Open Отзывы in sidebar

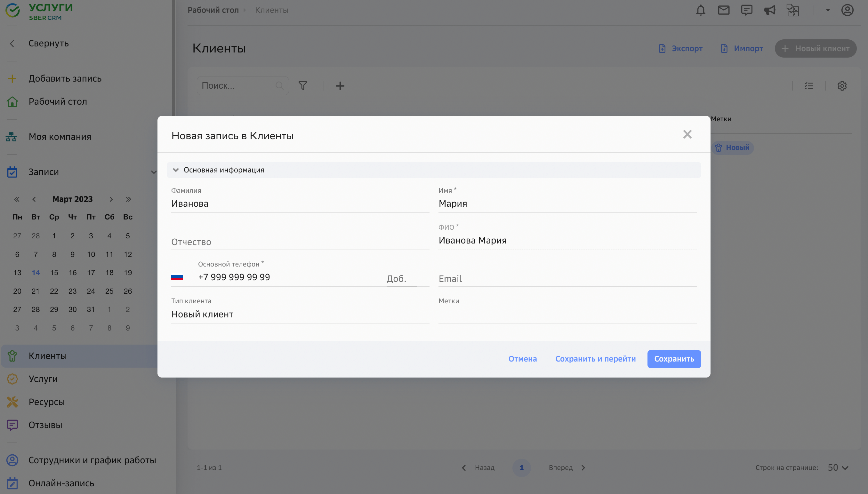45,425
